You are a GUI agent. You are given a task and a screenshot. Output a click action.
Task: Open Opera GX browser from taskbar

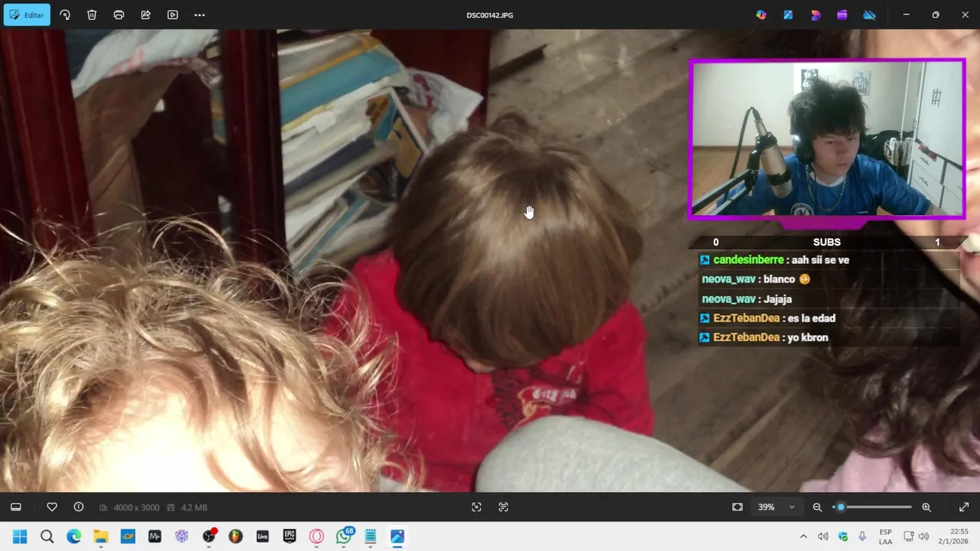(x=316, y=536)
